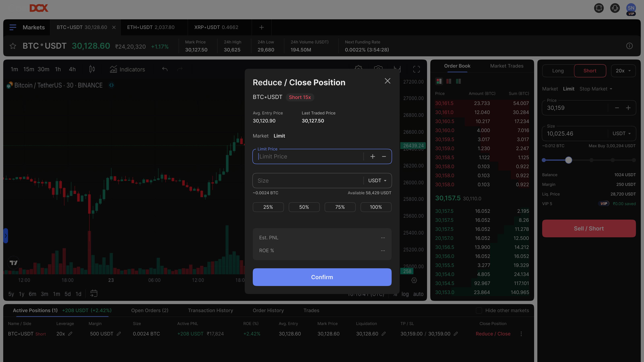Increase Limit Price with plus in dialog
The image size is (644, 362).
point(373,156)
